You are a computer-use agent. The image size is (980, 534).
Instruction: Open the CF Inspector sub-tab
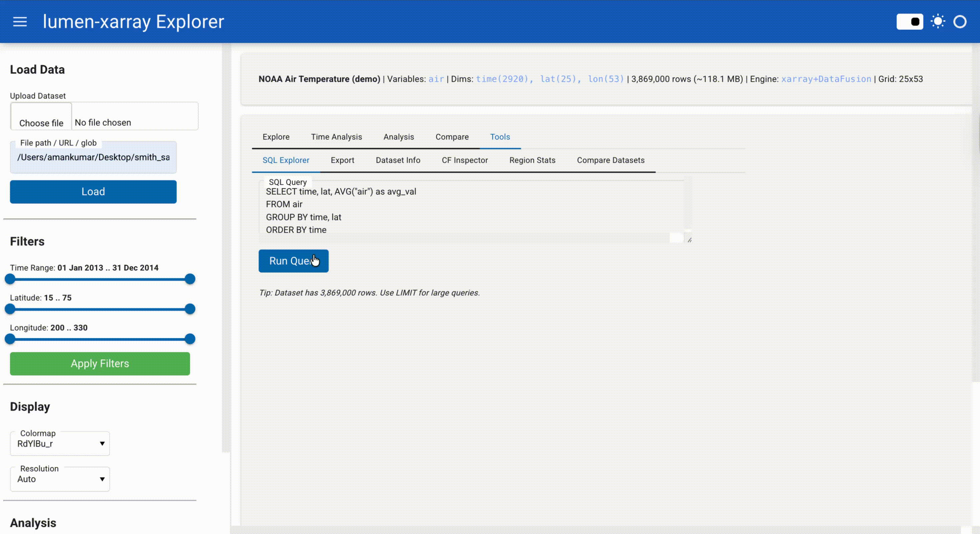click(x=465, y=161)
